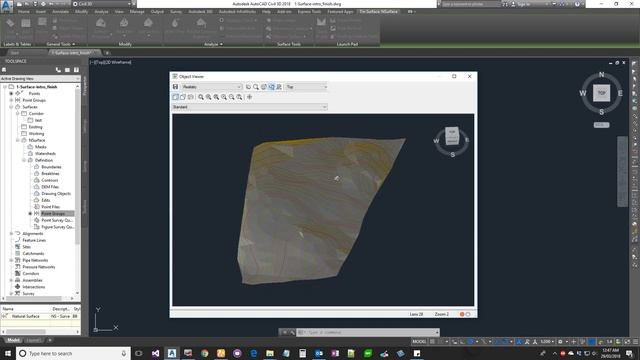640x360 pixels.
Task: Toggle grid display in the status bar
Action: pyautogui.click(x=433, y=342)
